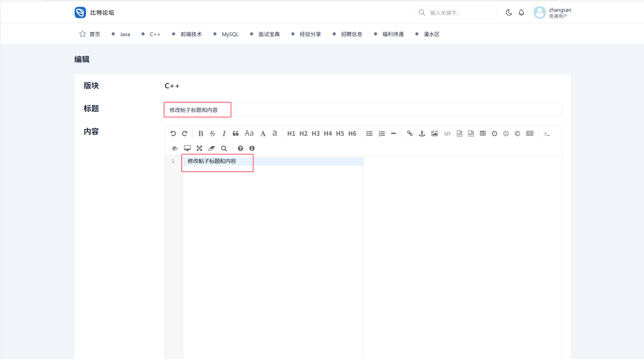Viewport: 644px width, 359px height.
Task: Insert inline code with the code icon
Action: click(x=447, y=133)
